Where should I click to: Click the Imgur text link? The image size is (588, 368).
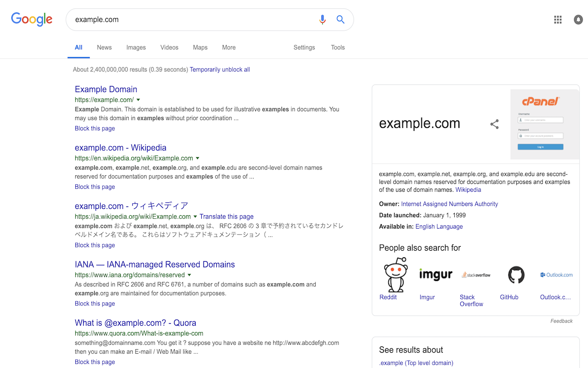(x=427, y=297)
